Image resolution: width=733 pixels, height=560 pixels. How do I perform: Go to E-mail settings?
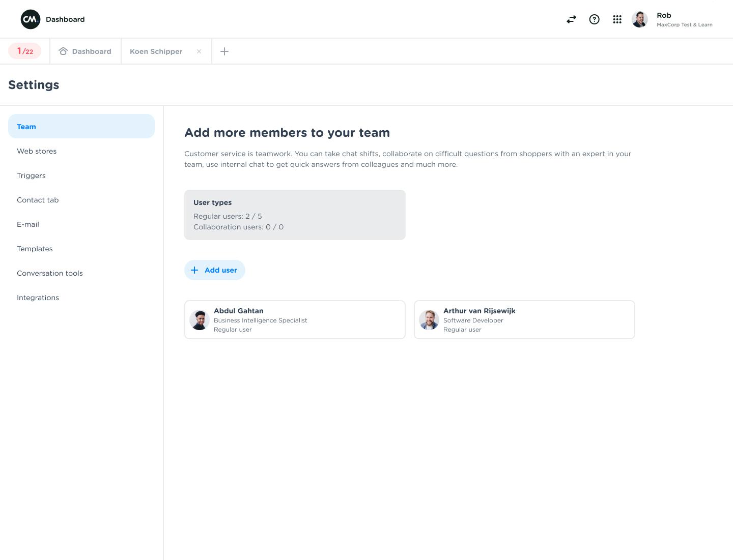point(28,224)
